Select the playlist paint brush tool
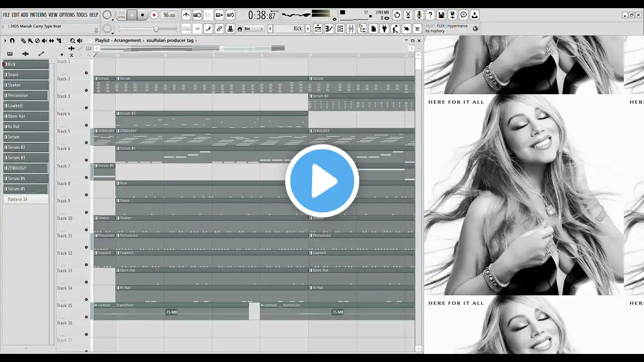The image size is (644, 362). [30, 41]
